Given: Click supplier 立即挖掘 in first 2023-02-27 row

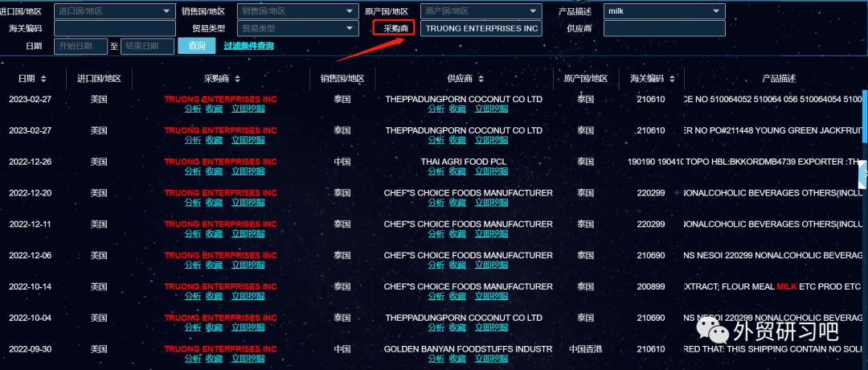Looking at the screenshot, I should click(x=492, y=109).
